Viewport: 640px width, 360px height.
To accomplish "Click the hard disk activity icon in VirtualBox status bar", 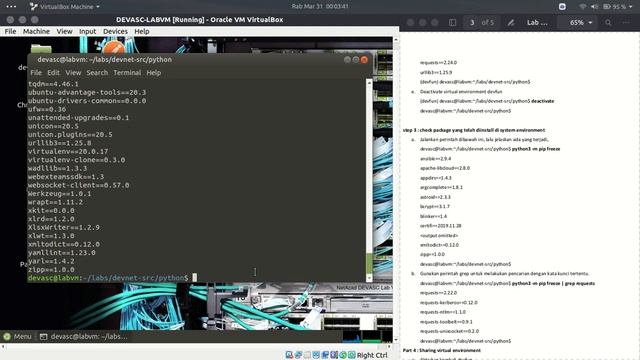I will pos(289,355).
